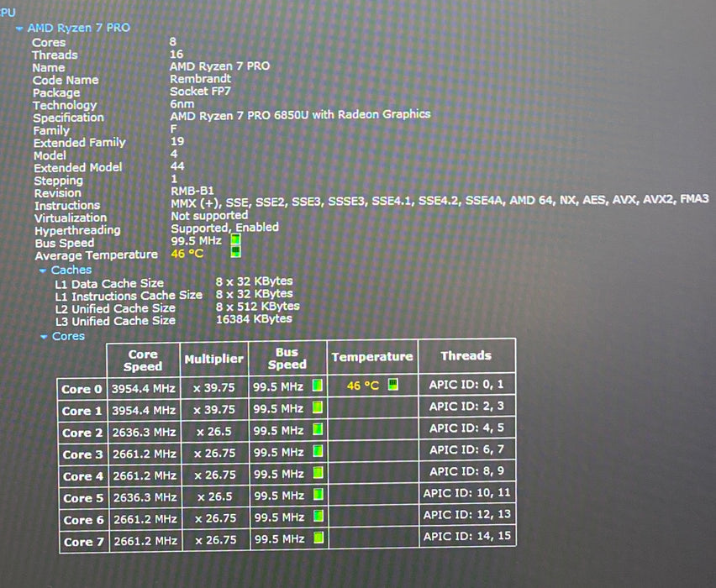Select the Temperature column header

372,357
